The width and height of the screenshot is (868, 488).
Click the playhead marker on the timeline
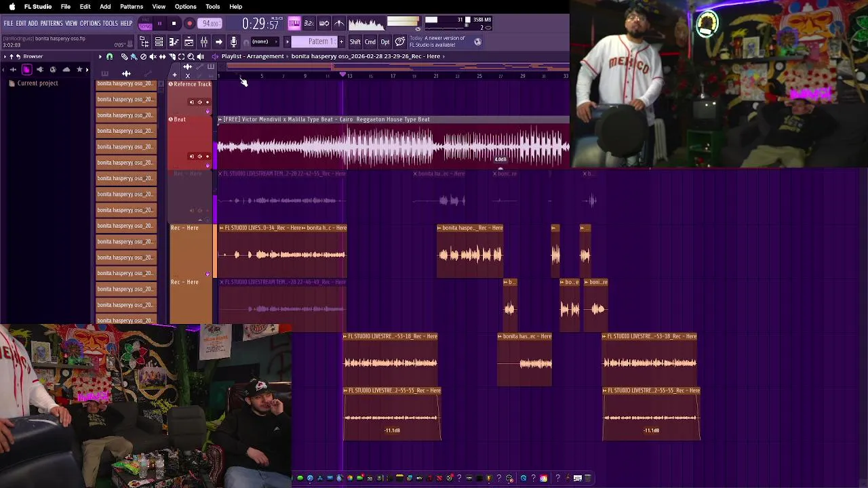342,75
